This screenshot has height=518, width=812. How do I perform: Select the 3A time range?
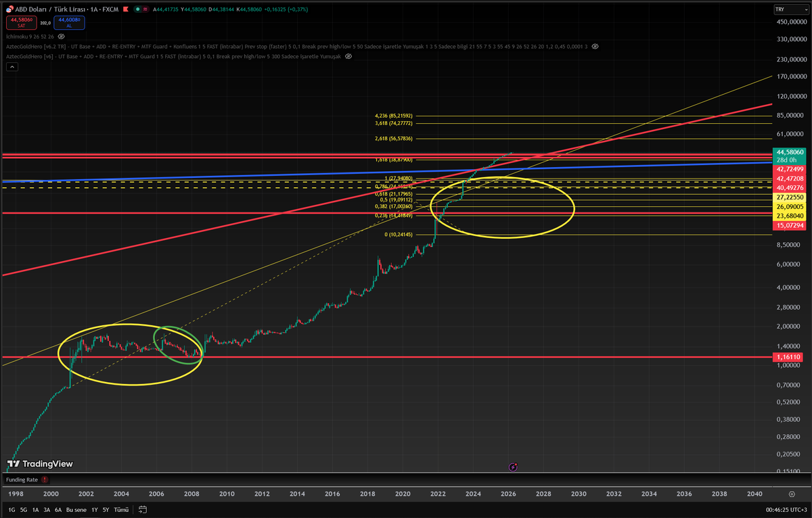click(x=47, y=509)
